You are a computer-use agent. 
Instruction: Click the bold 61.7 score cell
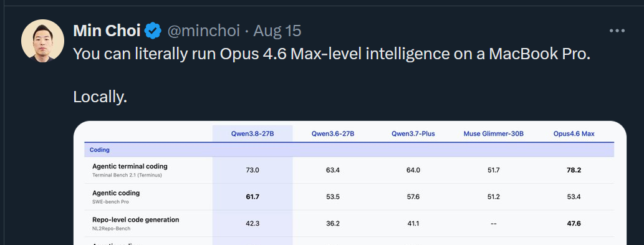pyautogui.click(x=252, y=197)
